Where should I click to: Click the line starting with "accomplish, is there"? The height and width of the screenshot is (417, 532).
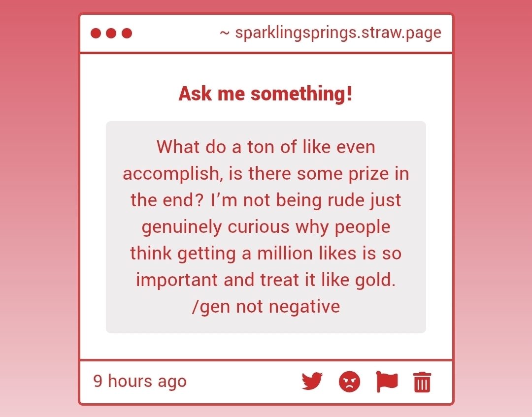(266, 173)
